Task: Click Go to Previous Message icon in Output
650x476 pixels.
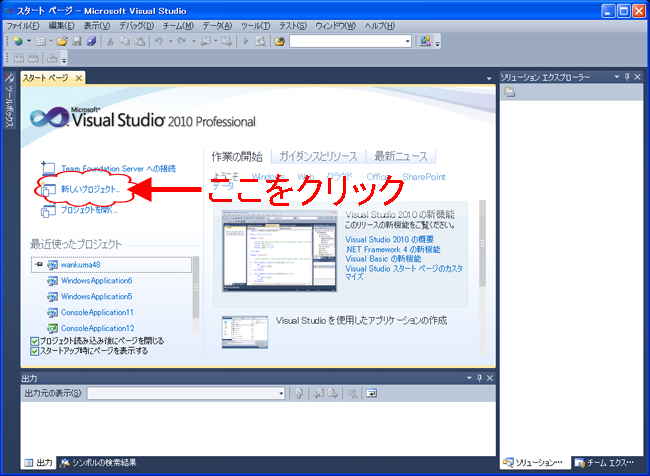Action: point(318,393)
